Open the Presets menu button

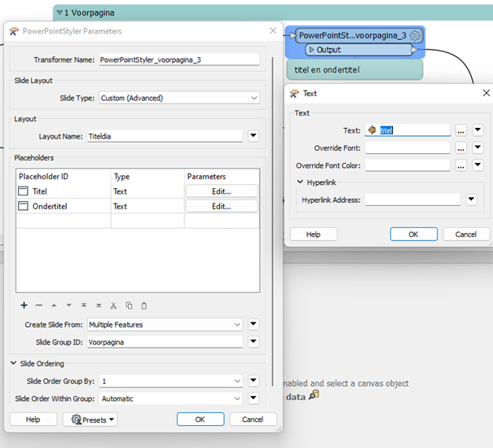coord(90,419)
